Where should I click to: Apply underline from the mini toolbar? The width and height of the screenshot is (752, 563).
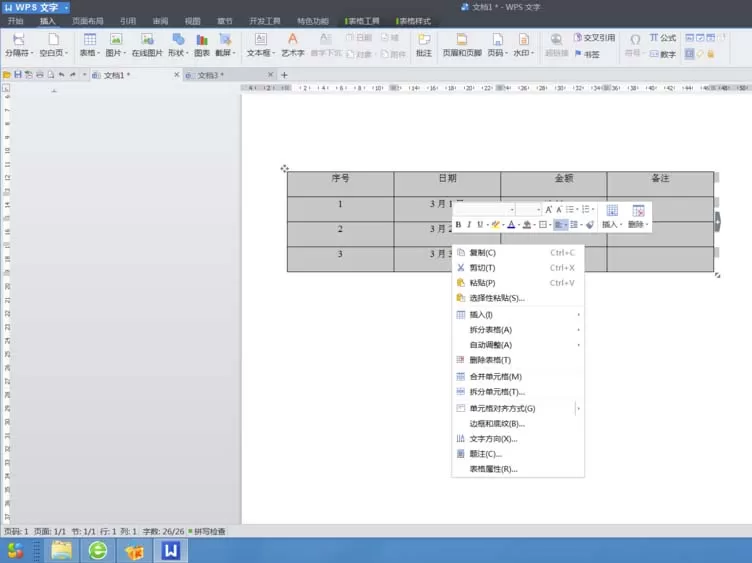point(480,224)
